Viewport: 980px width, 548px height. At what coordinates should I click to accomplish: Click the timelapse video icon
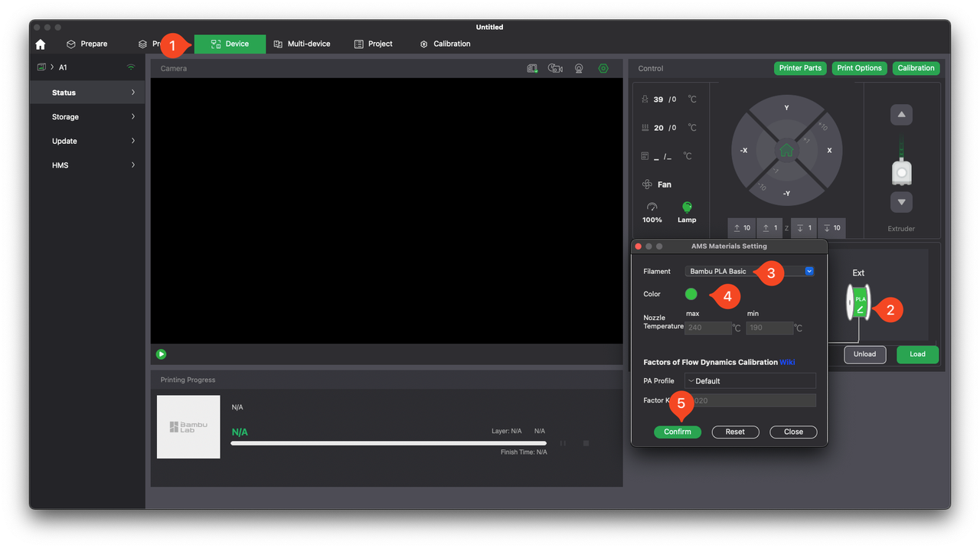(556, 69)
